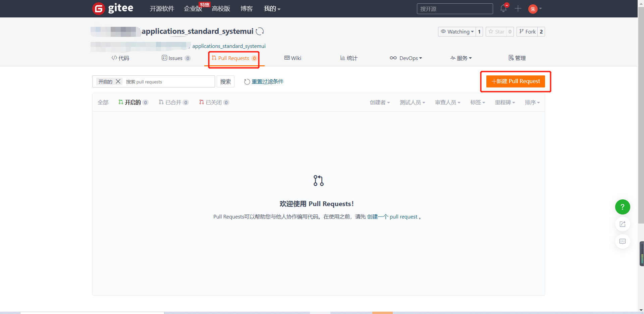Open the notification bell icon

click(x=503, y=9)
